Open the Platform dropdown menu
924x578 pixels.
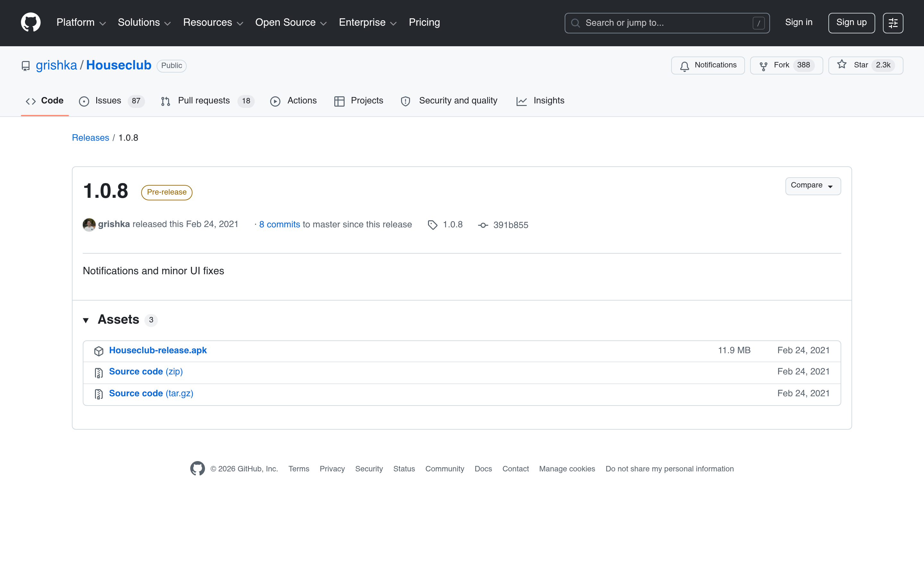tap(81, 22)
